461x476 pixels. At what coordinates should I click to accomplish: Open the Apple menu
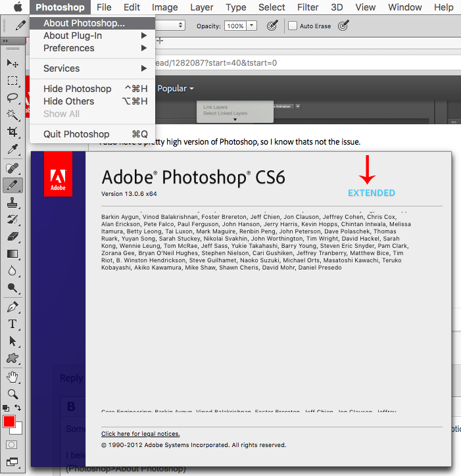tap(18, 7)
